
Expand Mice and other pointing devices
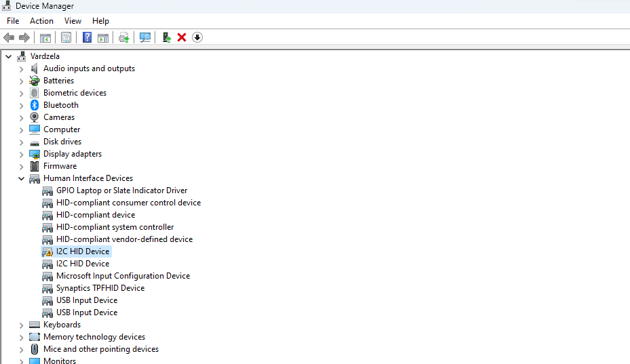(21, 350)
